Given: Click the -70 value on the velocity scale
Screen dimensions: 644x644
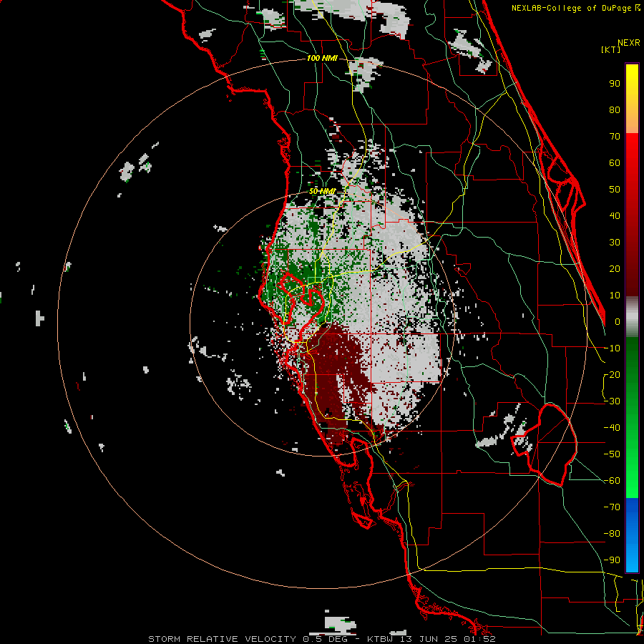Looking at the screenshot, I should (x=612, y=507).
